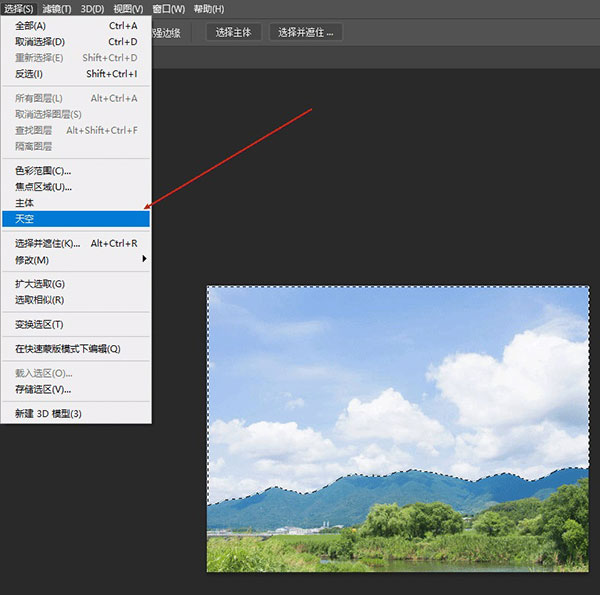
Task: Open the 滤镜 (Filter) menu
Action: (56, 8)
